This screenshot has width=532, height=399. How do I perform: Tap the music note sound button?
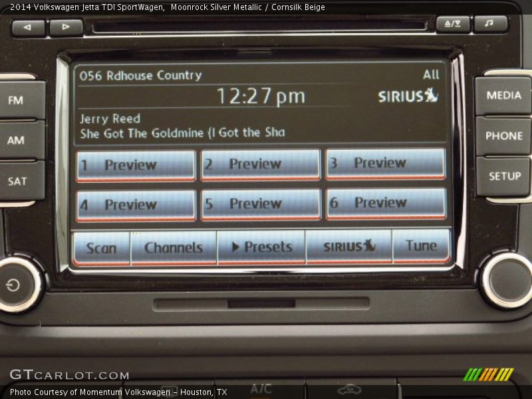coord(490,23)
